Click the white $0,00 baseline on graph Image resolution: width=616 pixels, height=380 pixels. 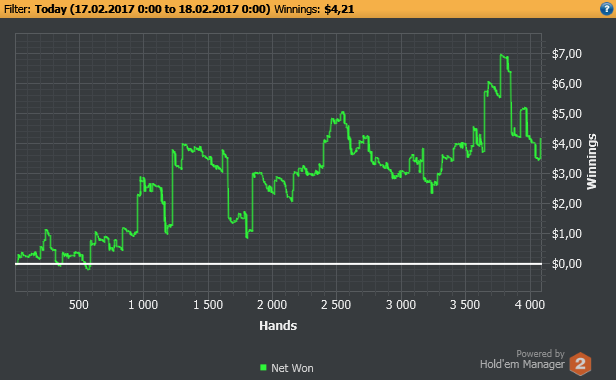tap(279, 264)
